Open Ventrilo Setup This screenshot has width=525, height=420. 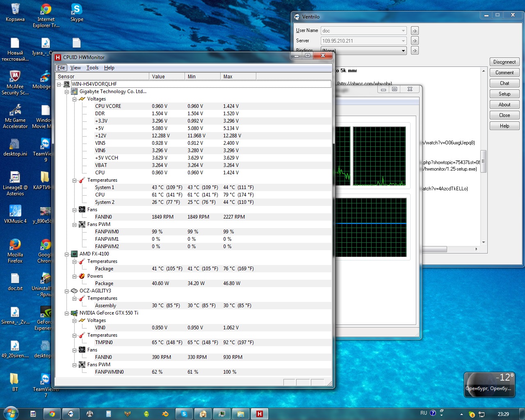pos(504,94)
